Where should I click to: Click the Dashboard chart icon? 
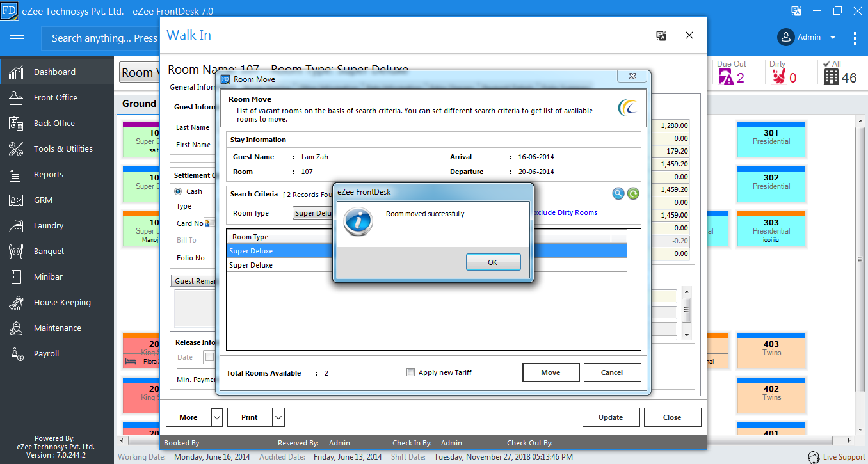click(x=16, y=72)
